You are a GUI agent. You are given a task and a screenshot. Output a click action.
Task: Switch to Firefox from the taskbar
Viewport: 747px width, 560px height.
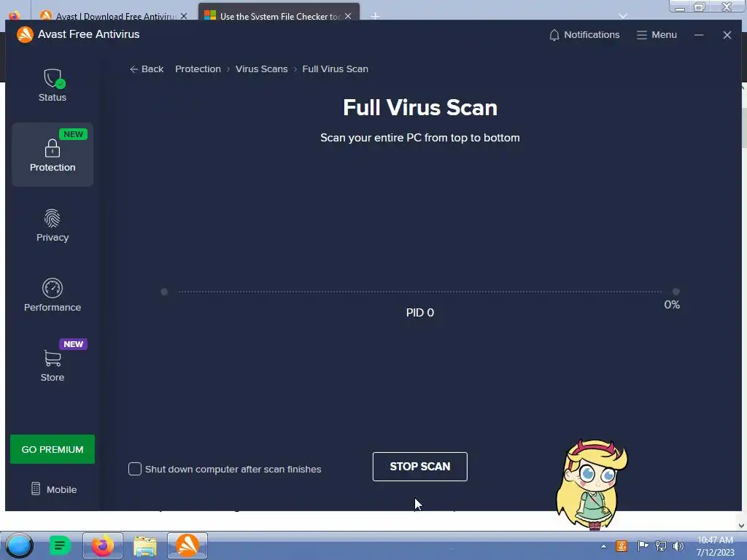[x=102, y=545]
